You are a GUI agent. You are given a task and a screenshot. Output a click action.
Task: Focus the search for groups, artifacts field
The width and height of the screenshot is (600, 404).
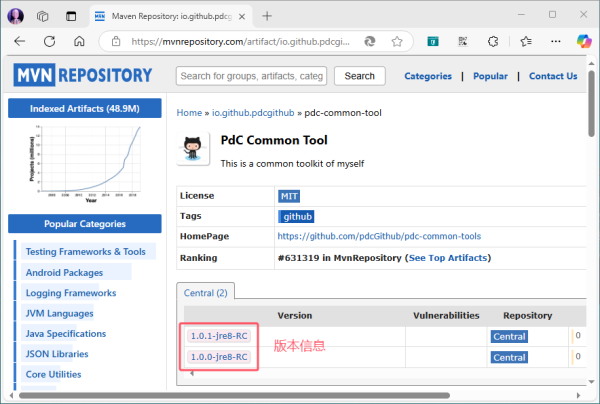[x=251, y=76]
